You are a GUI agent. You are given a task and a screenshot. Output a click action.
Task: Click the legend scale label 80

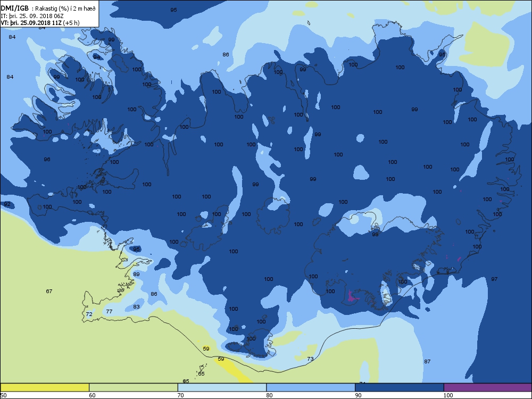269,395
